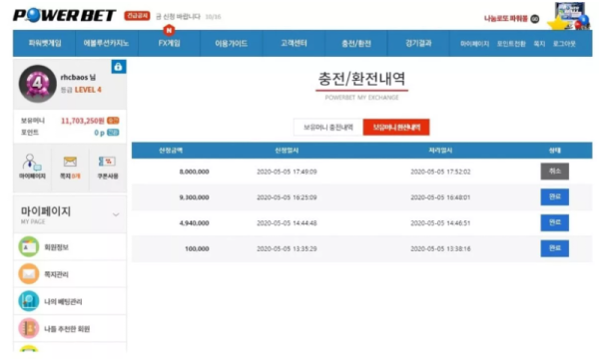
Task: Click the 9,300,000 amount cell
Action: point(194,197)
